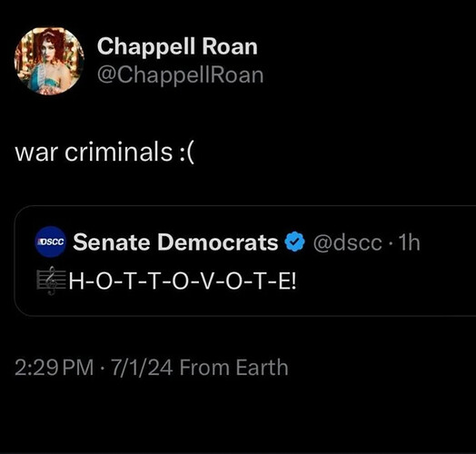Image resolution: width=476 pixels, height=454 pixels.
Task: Click the 2:29 PM post time
Action: [x=54, y=368]
